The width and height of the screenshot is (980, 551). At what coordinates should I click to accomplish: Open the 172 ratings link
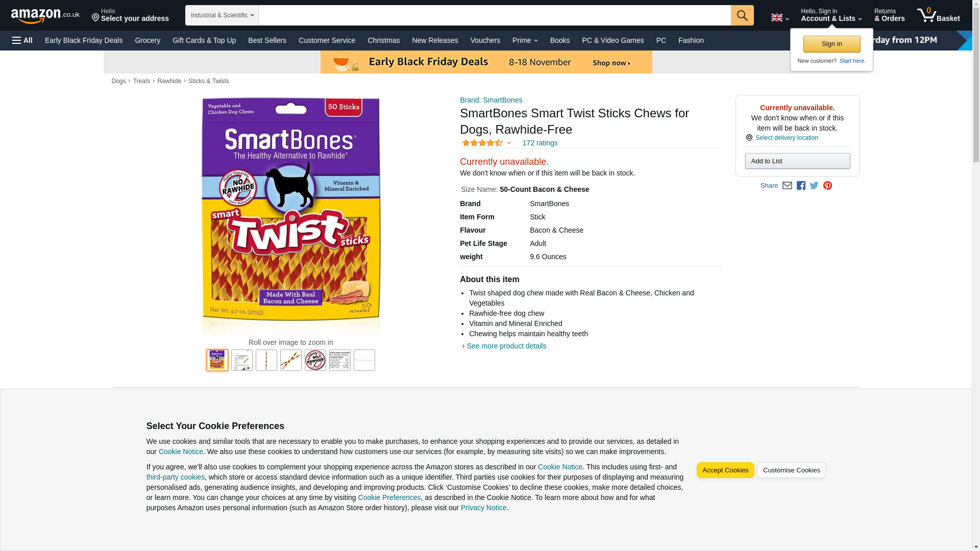point(540,143)
